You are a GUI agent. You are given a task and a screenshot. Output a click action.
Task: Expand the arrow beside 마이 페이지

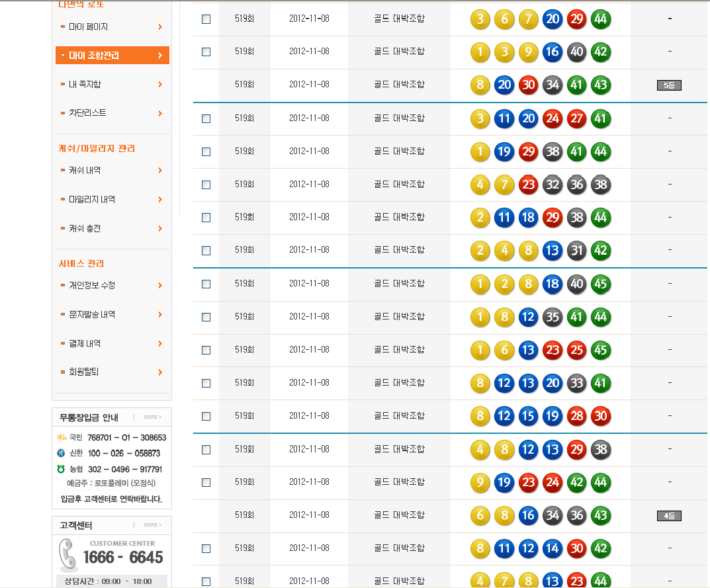[x=160, y=27]
